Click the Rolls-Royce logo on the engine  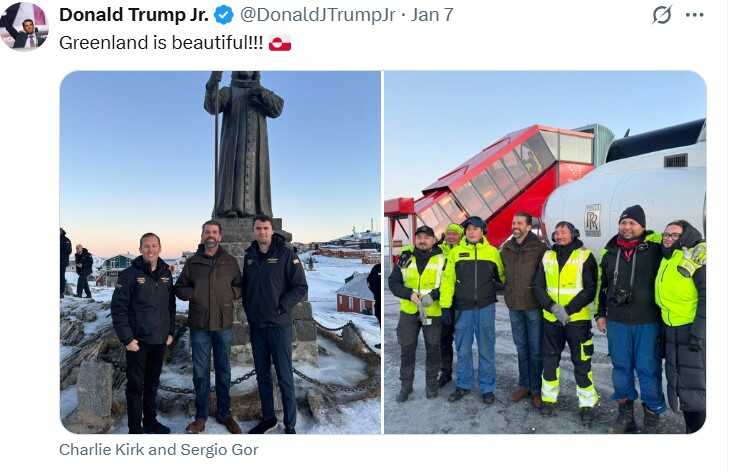pos(592,220)
